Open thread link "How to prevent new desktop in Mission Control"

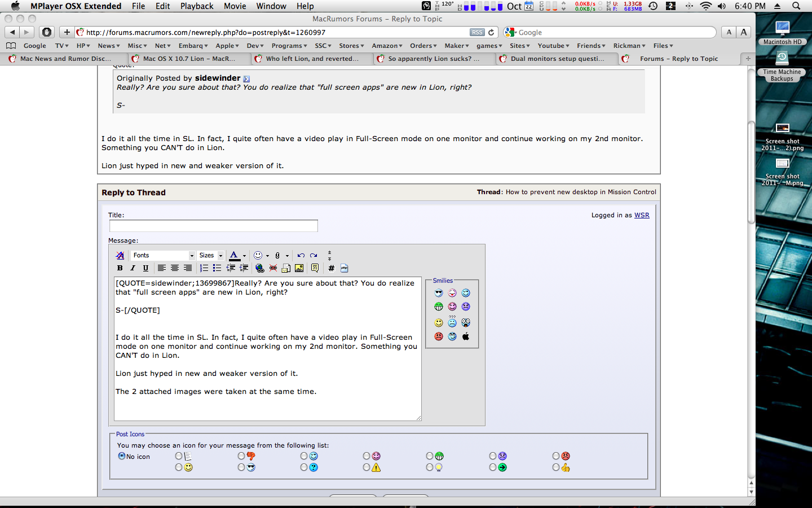[581, 192]
